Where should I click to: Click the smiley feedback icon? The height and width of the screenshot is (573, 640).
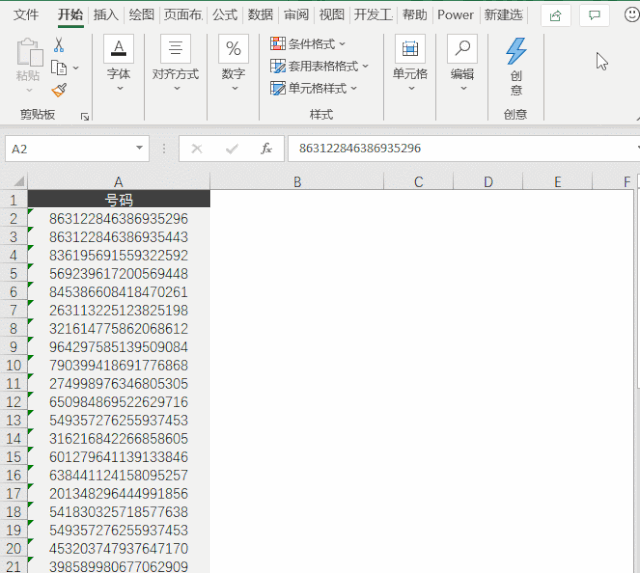tap(631, 15)
